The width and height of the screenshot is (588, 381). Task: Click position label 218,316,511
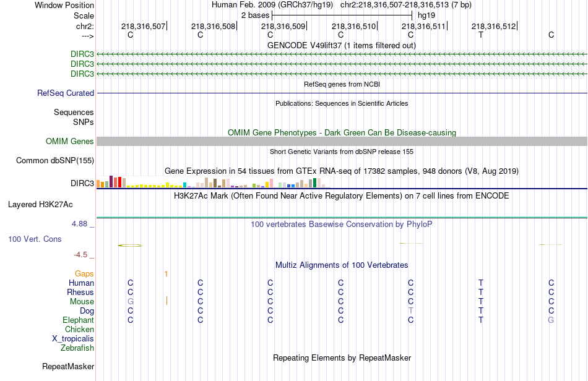click(423, 26)
